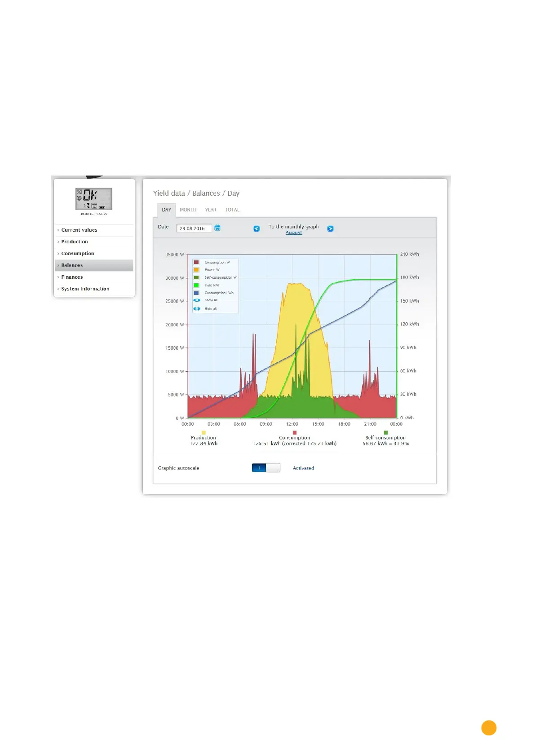Click the OK status display icon
The width and height of the screenshot is (535, 756).
pos(93,199)
